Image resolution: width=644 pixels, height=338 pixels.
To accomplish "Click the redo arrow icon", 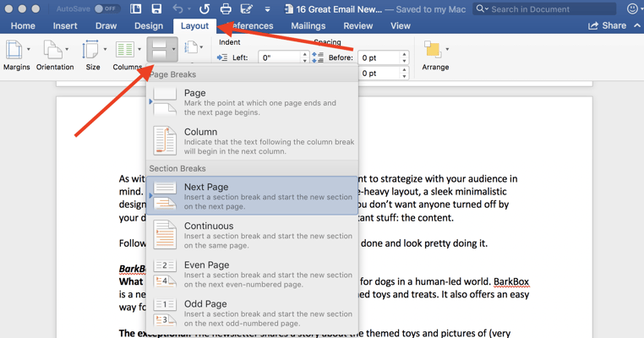I will (205, 8).
